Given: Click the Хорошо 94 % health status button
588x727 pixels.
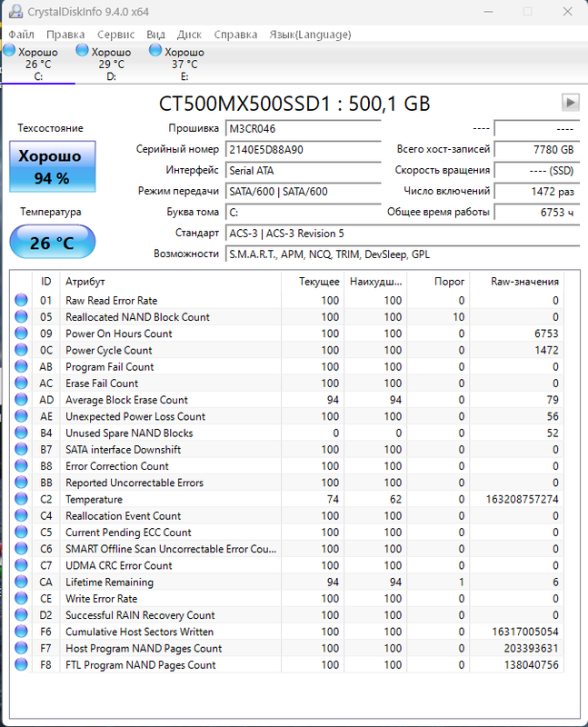Looking at the screenshot, I should pos(53,166).
